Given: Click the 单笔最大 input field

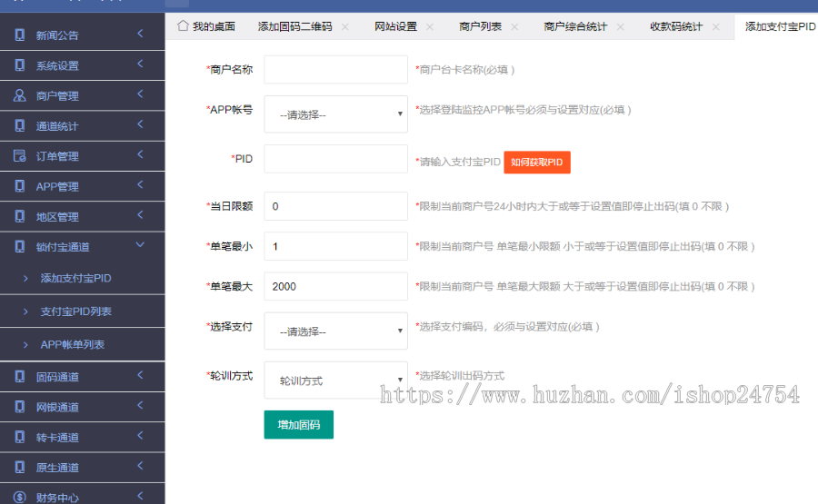Looking at the screenshot, I should click(335, 286).
